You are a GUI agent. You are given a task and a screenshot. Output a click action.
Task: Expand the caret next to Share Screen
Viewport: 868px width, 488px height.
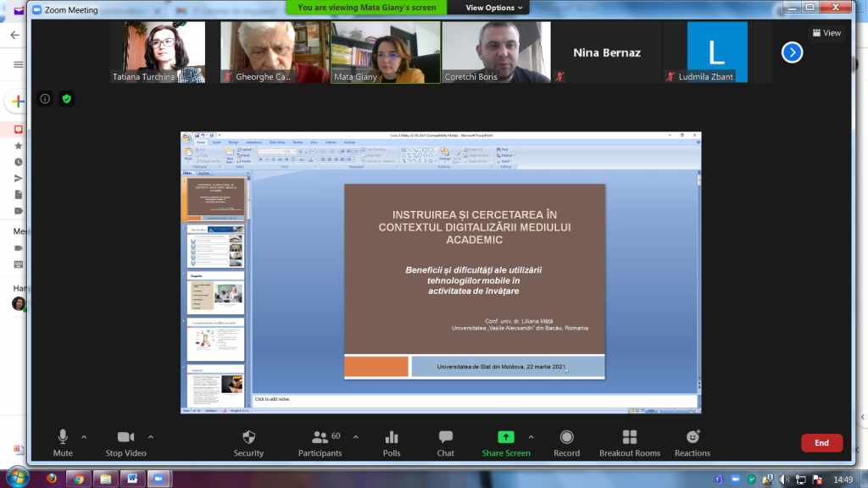click(531, 437)
